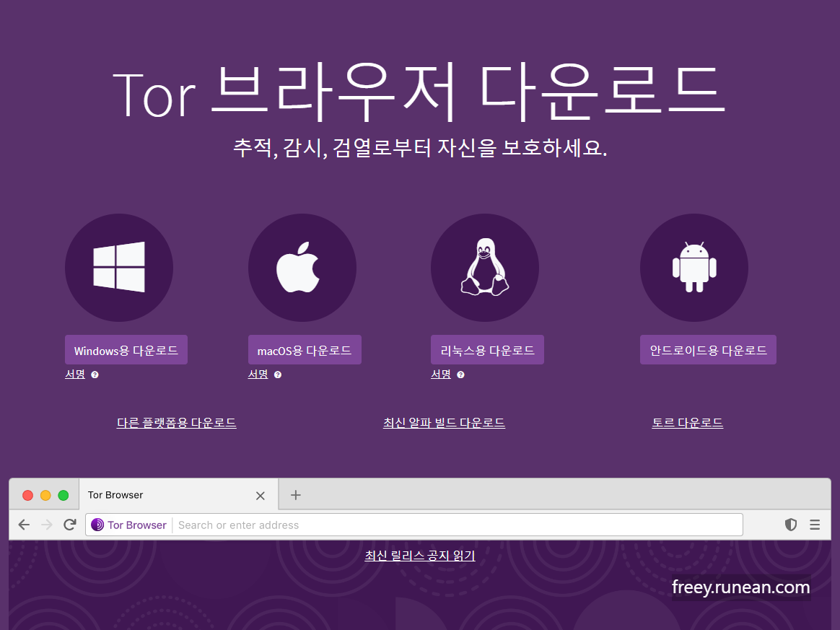Open the 최신 알파 빌드 다운로드 link
This screenshot has width=840, height=630.
[x=444, y=423]
